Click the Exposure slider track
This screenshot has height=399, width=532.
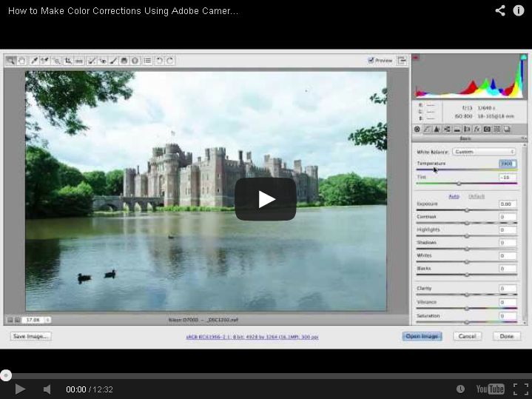tap(466, 210)
